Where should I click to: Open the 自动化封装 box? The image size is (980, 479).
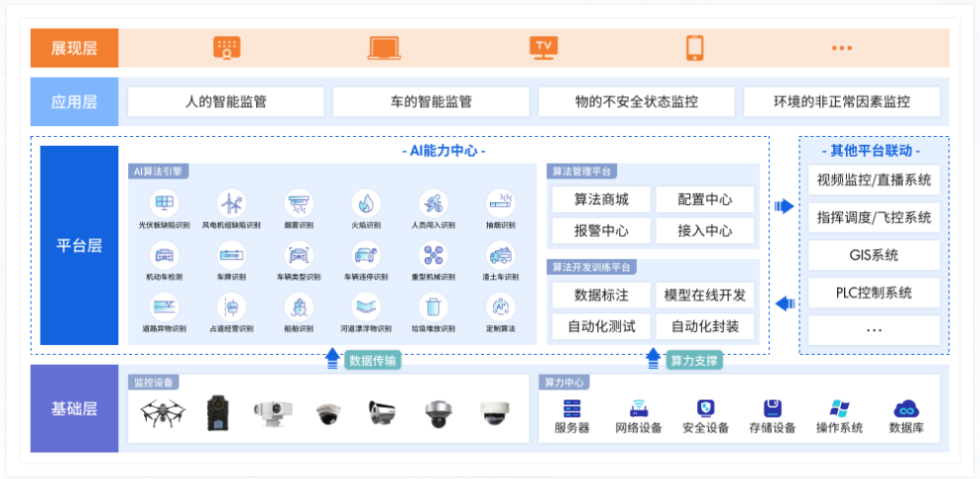[705, 326]
